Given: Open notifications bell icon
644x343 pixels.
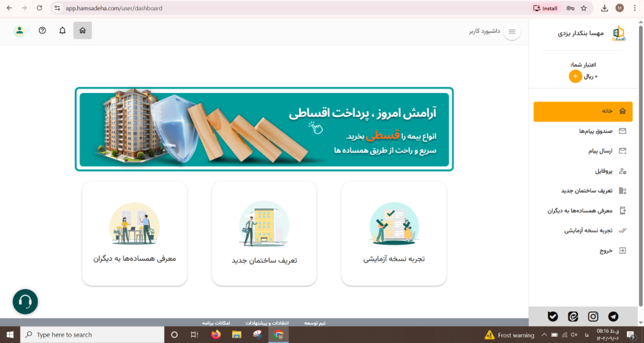Looking at the screenshot, I should [x=62, y=31].
